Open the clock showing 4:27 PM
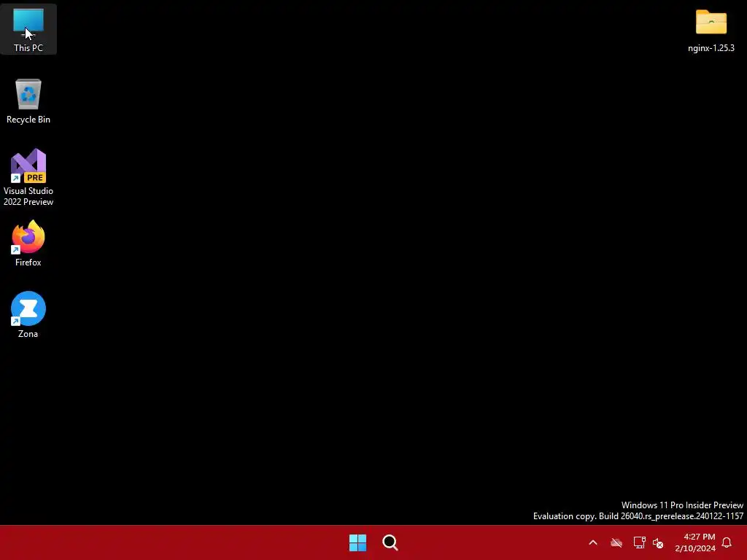 [695, 542]
